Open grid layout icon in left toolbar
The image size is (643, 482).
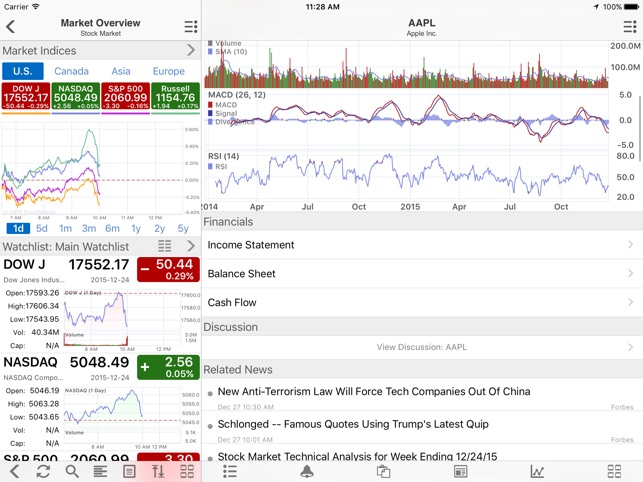[x=187, y=471]
